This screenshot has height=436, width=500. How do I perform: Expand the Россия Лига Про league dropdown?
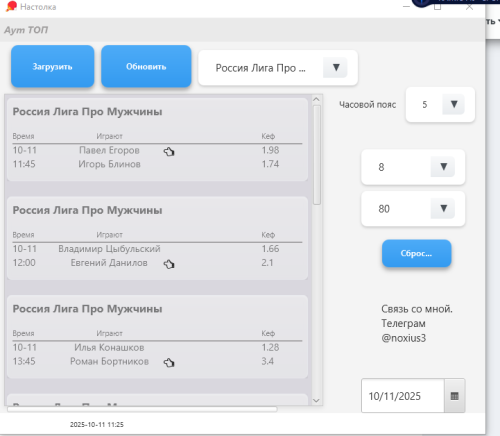(x=335, y=68)
